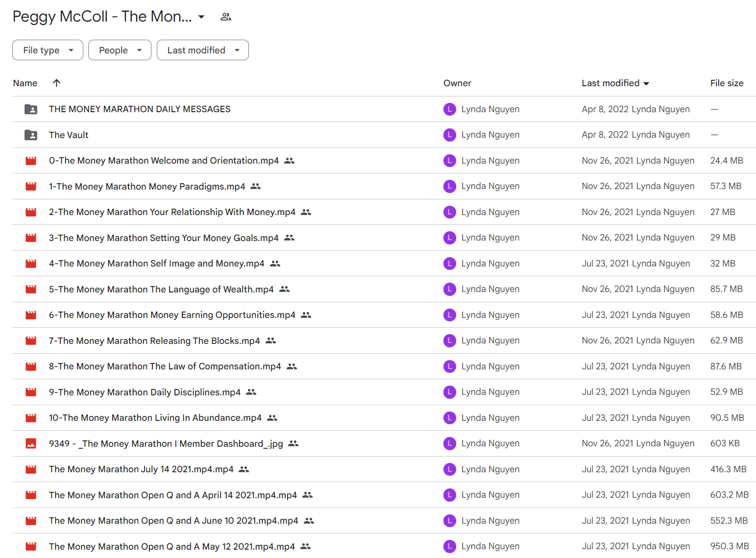This screenshot has height=558, width=756.
Task: Click the shared folder icon beside The Vault
Action: coord(31,135)
